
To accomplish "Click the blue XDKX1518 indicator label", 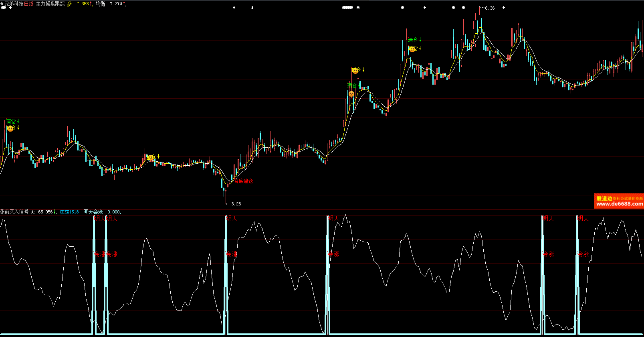I will (69, 212).
